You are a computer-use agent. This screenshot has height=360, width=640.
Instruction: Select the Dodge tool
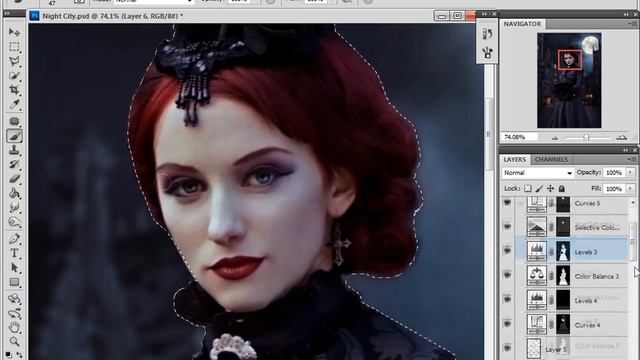coord(14,222)
